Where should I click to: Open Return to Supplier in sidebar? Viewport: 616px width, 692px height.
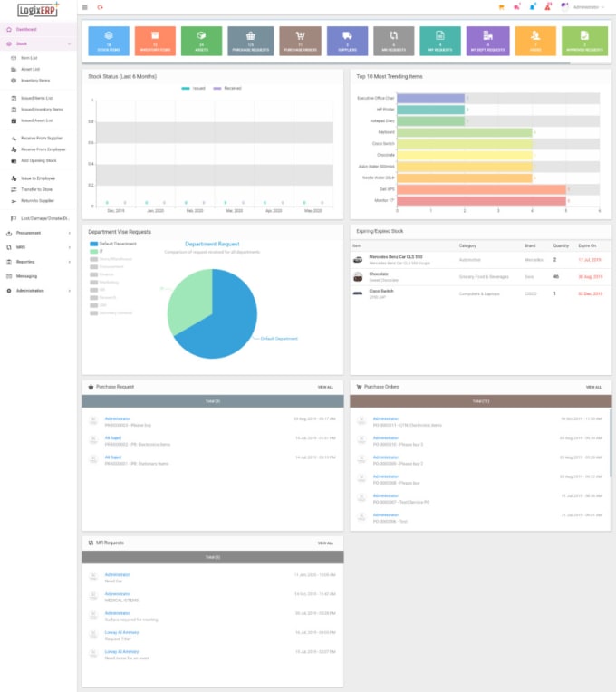click(37, 201)
